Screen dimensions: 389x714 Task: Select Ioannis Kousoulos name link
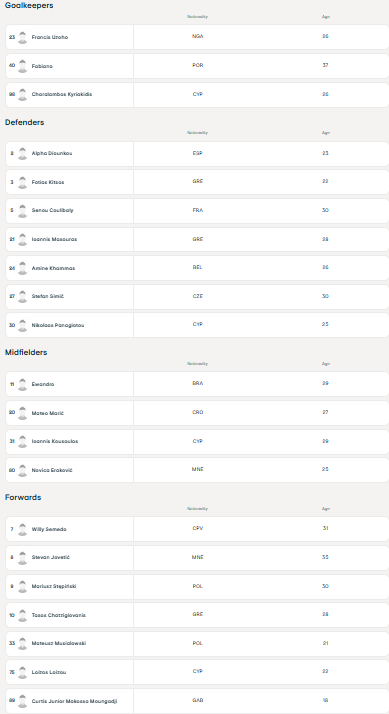click(55, 442)
